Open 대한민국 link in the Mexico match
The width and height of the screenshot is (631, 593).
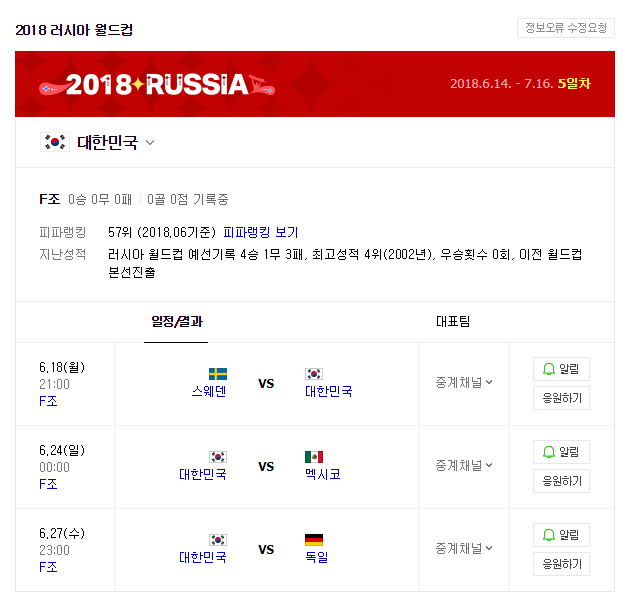pos(203,474)
